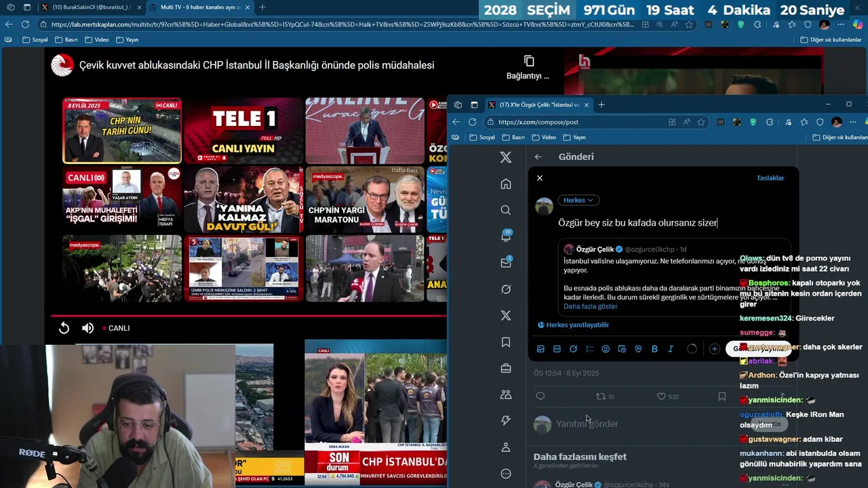Bookmark the post below the composer
Screen dimensions: 868x488
[722, 396]
